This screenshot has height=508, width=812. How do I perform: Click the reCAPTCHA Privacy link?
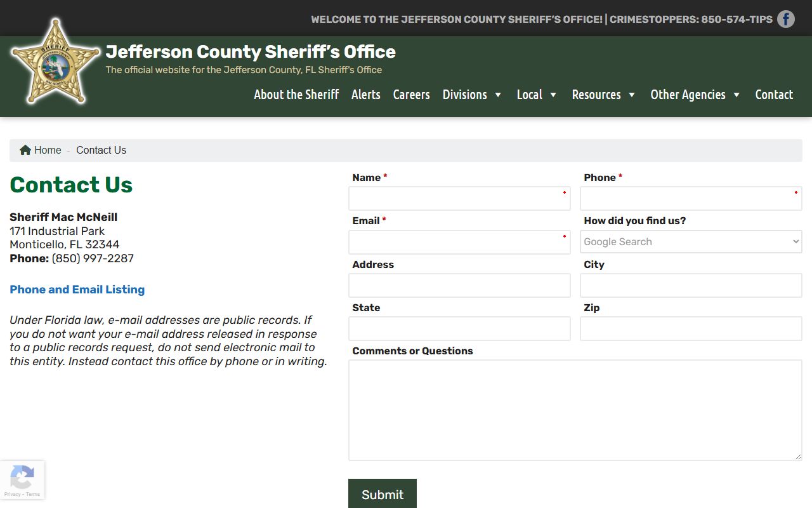pyautogui.click(x=12, y=494)
